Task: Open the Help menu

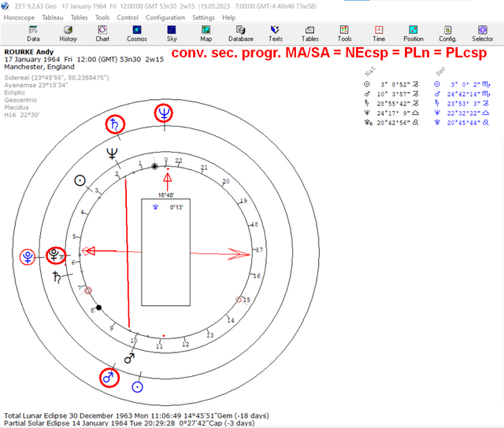Action: pyautogui.click(x=228, y=17)
